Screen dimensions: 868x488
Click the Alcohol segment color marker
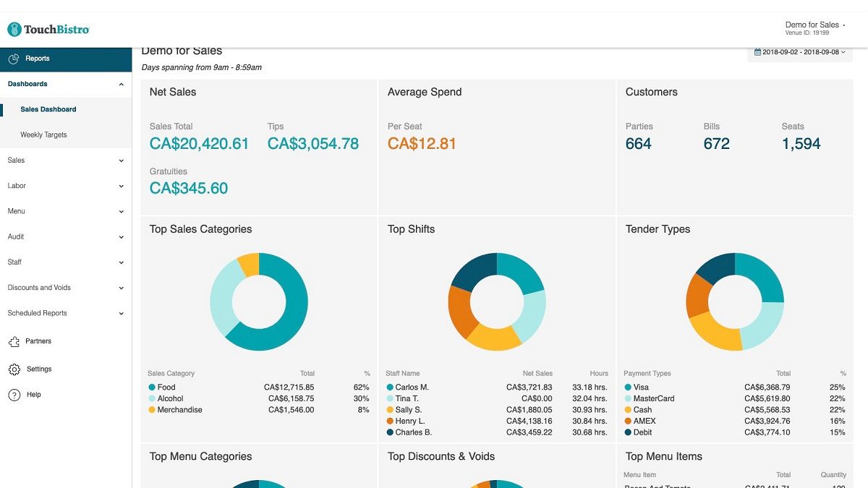(x=151, y=398)
